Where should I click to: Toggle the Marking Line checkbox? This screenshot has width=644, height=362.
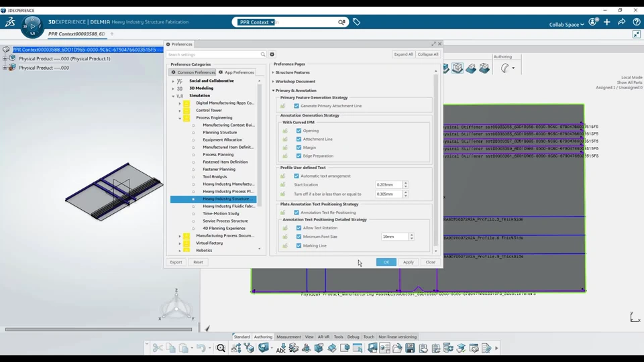[x=299, y=245]
